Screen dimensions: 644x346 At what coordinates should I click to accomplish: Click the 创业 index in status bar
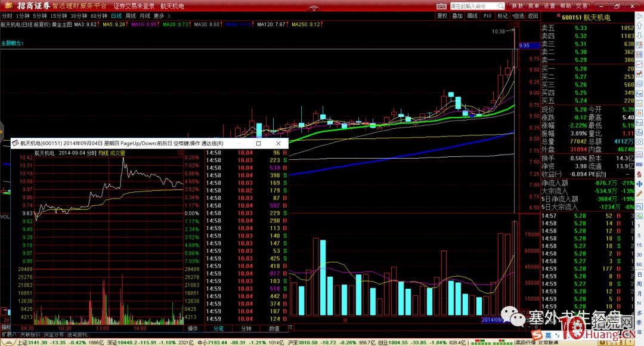click(x=420, y=342)
